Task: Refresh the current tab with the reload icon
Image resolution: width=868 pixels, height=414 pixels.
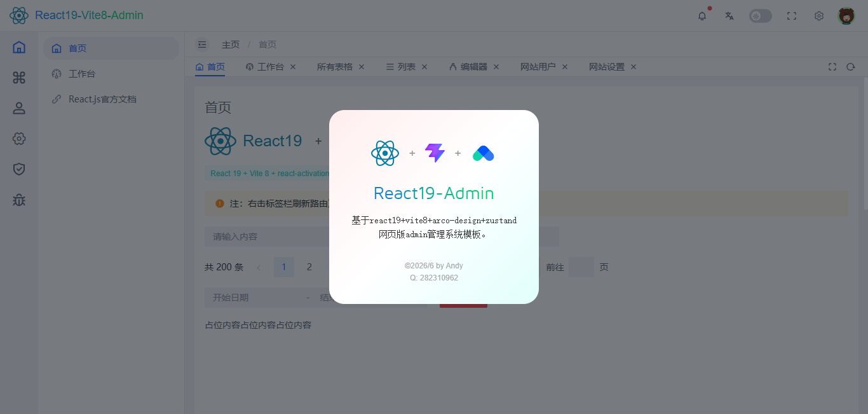Action: 851,67
